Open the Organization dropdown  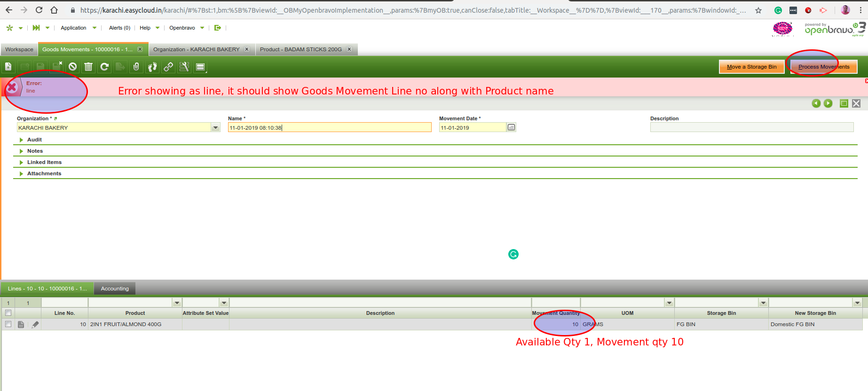pos(215,128)
